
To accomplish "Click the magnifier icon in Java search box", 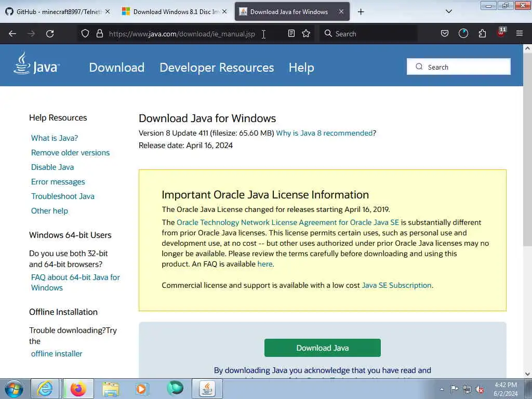I will coord(419,67).
